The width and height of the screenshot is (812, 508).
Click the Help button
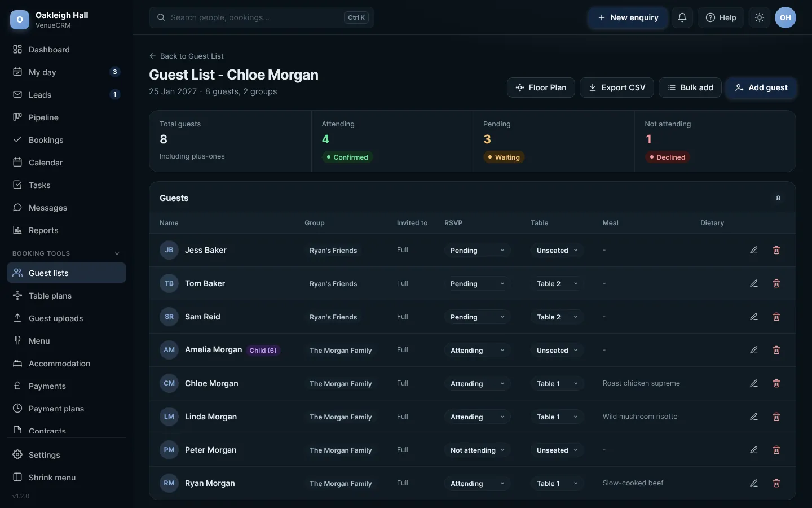pyautogui.click(x=721, y=17)
